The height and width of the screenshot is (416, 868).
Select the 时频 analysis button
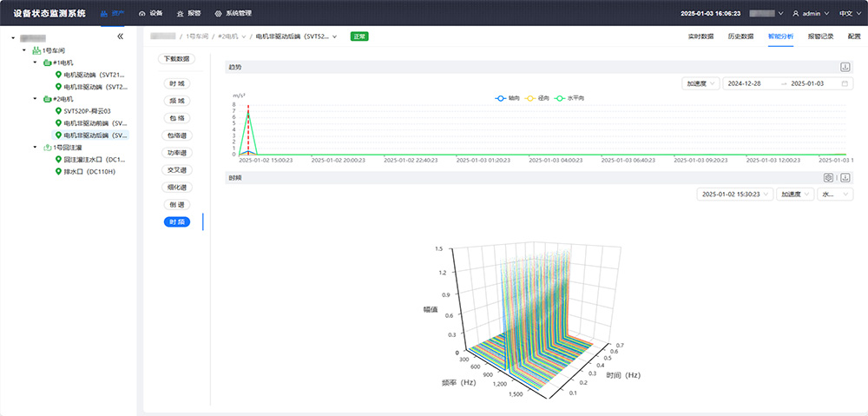[x=177, y=222]
